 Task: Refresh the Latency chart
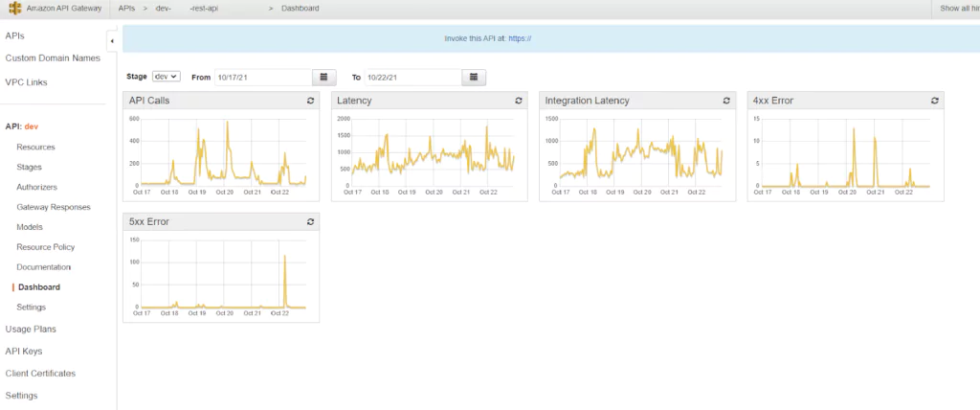coord(519,101)
